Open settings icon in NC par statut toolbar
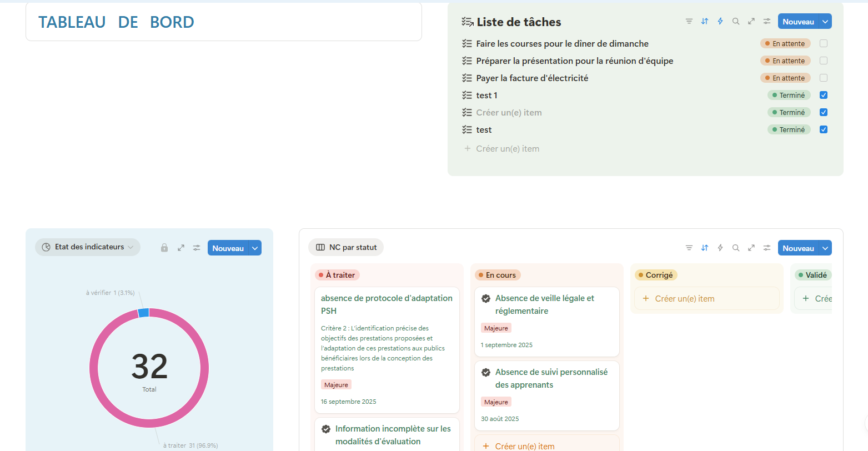Image resolution: width=868 pixels, height=451 pixels. coord(767,248)
